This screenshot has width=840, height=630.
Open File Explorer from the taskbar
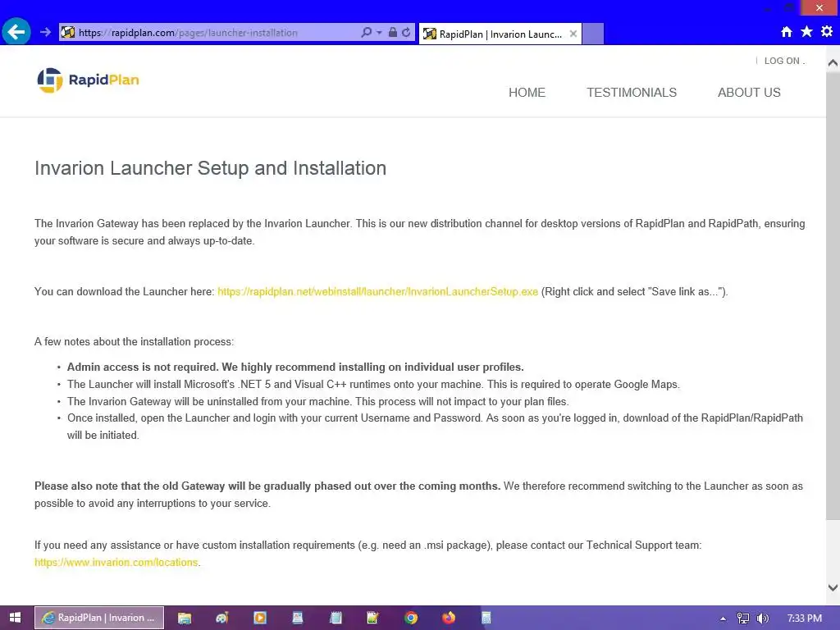coord(185,618)
